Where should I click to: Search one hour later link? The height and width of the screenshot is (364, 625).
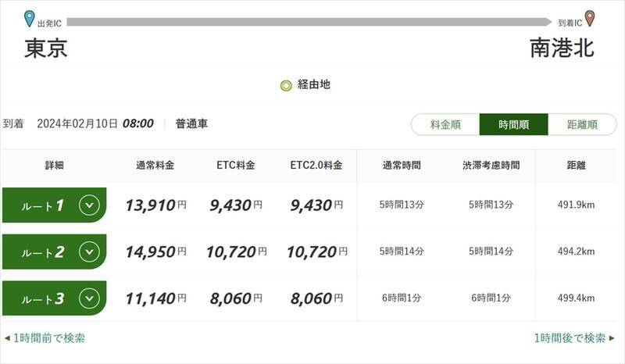coord(570,338)
